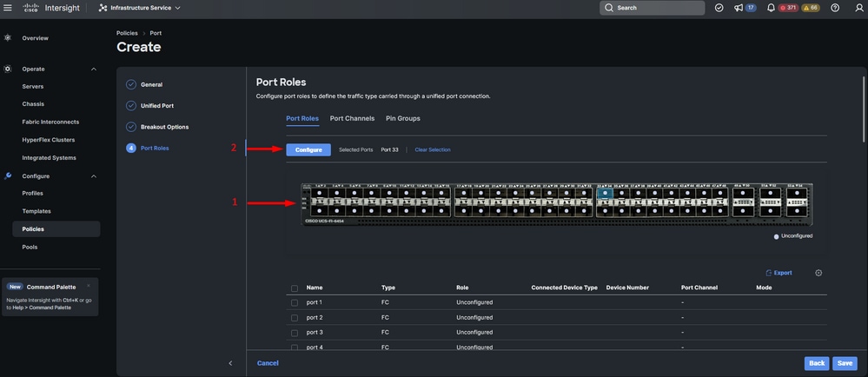868x377 pixels.
Task: Open Profiles in the sidebar
Action: (x=33, y=193)
